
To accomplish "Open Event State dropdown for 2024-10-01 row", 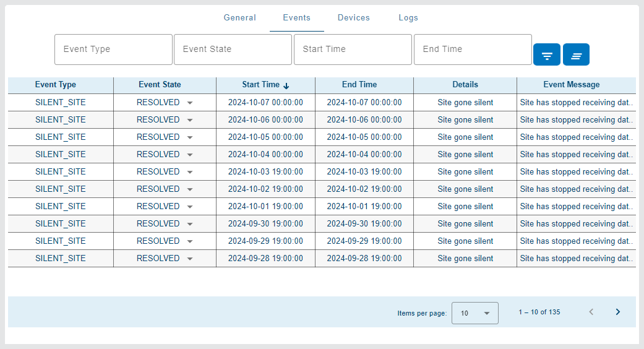I will 190,207.
